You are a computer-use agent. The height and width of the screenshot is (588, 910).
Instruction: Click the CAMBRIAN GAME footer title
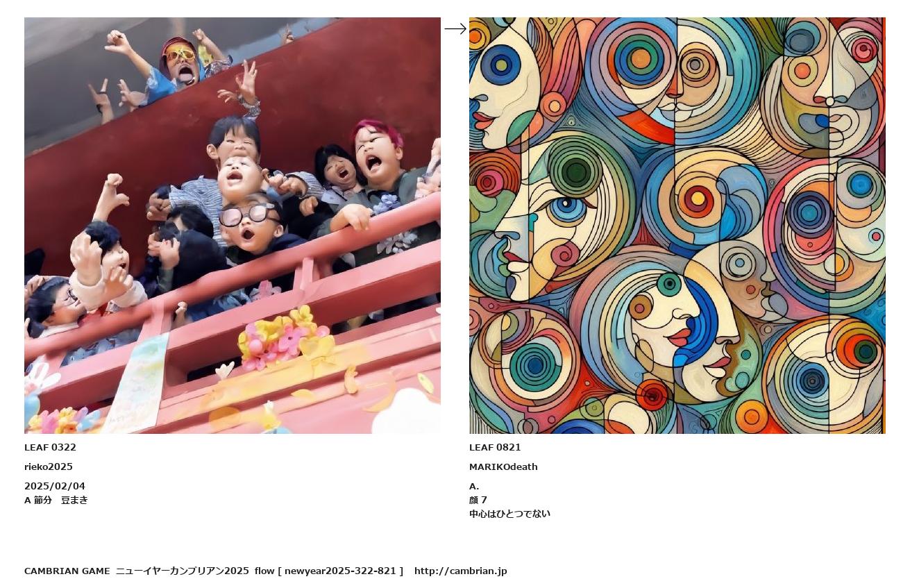67,571
